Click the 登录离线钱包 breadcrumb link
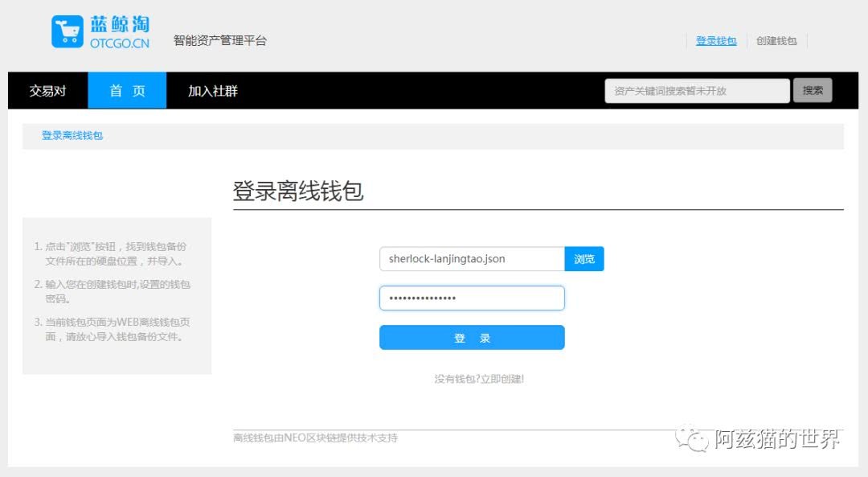The image size is (868, 477). (72, 136)
